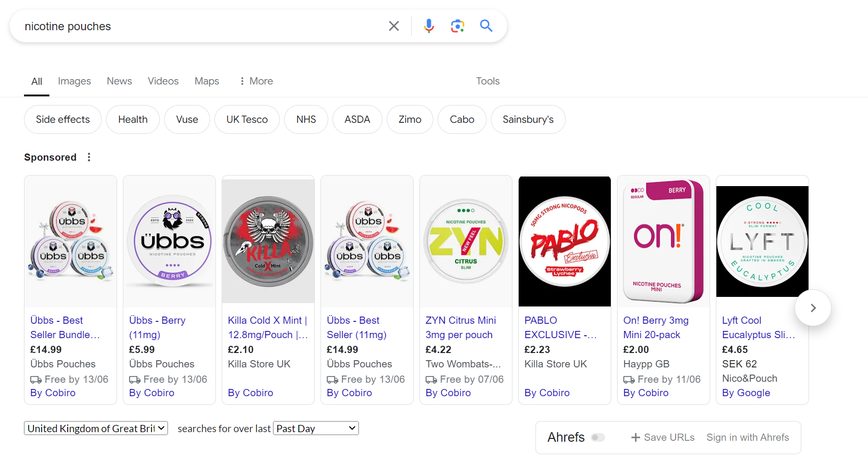Toggle the Ahrefs switch on
The image size is (868, 459).
pyautogui.click(x=598, y=437)
